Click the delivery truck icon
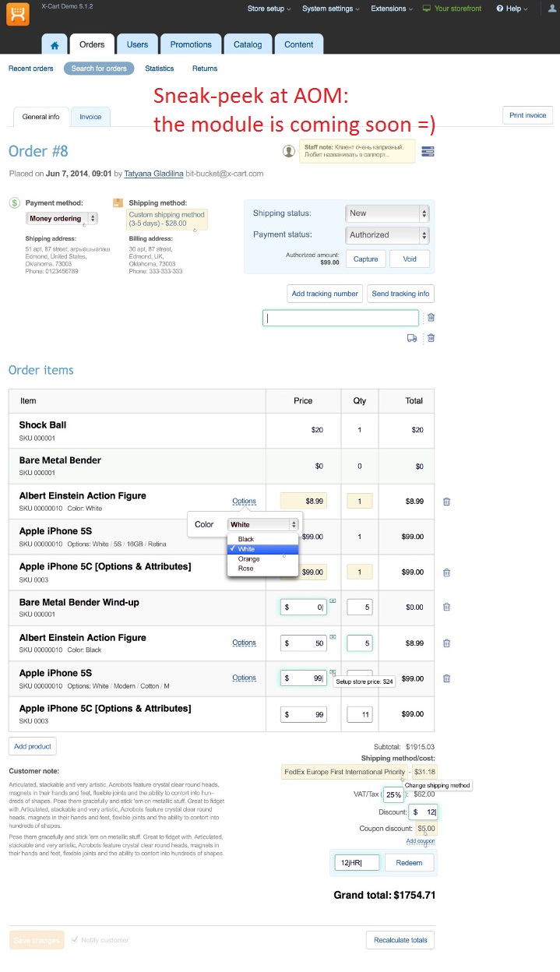This screenshot has width=560, height=972. click(x=411, y=338)
